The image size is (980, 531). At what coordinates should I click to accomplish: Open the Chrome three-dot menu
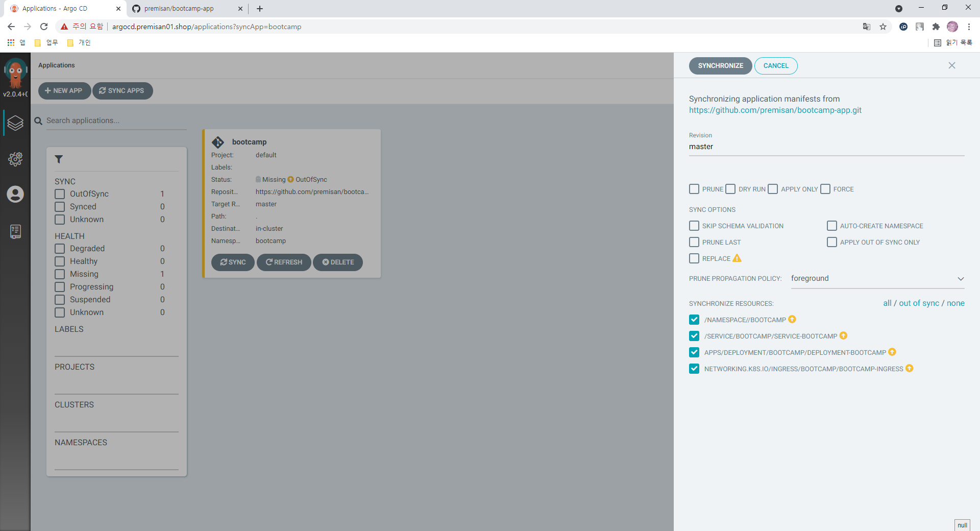[969, 27]
